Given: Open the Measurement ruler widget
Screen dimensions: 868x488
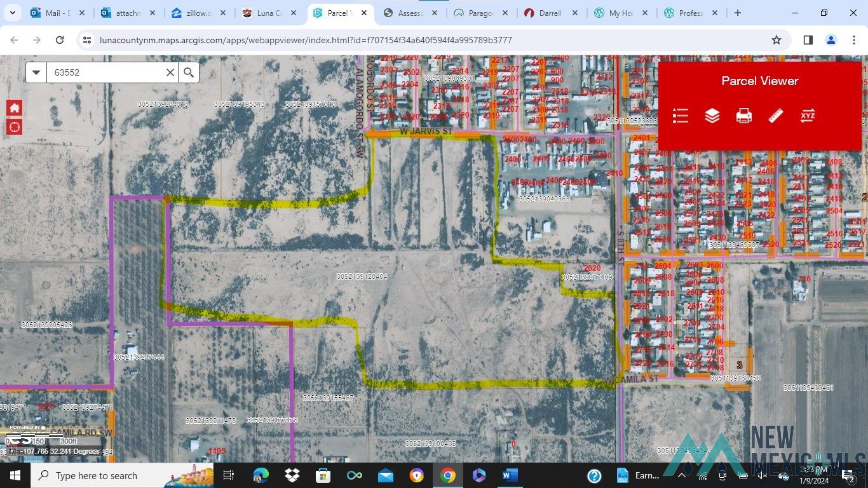Looking at the screenshot, I should pyautogui.click(x=776, y=116).
